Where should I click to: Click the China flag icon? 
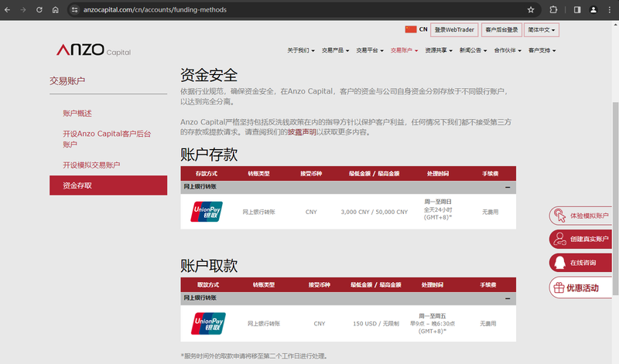coord(411,29)
